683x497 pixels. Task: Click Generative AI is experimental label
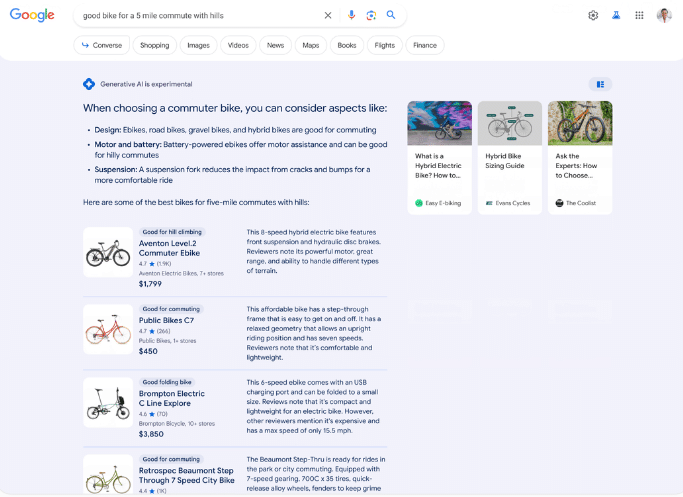146,84
